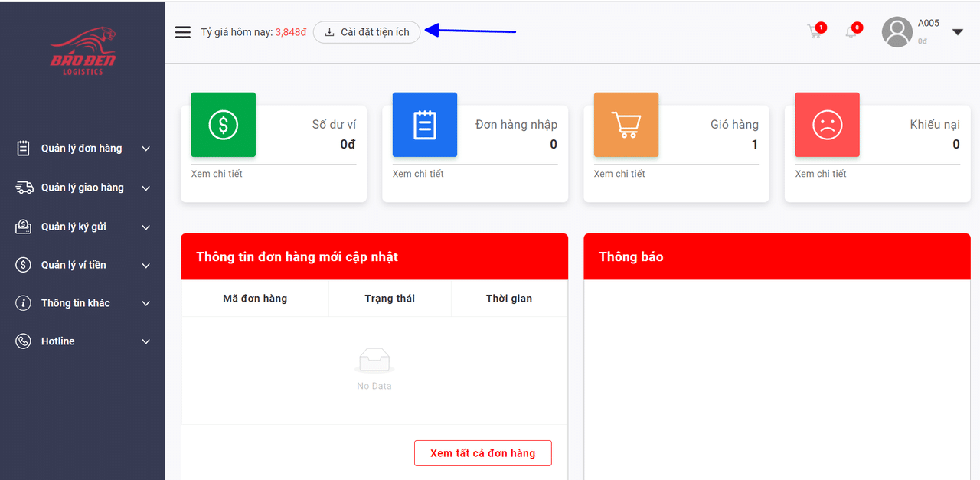Open Xem chi tiết under Số dư ví

coord(217,174)
